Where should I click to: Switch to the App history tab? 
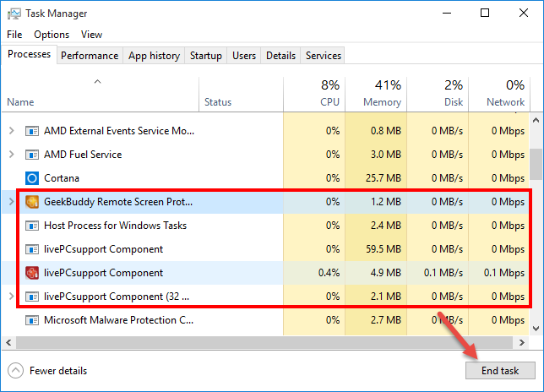tap(154, 56)
